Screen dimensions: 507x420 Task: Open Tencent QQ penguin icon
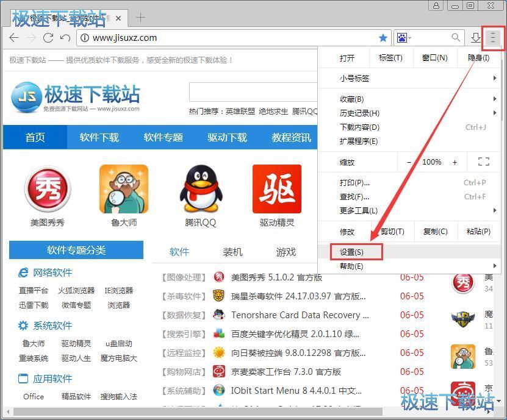click(x=200, y=188)
